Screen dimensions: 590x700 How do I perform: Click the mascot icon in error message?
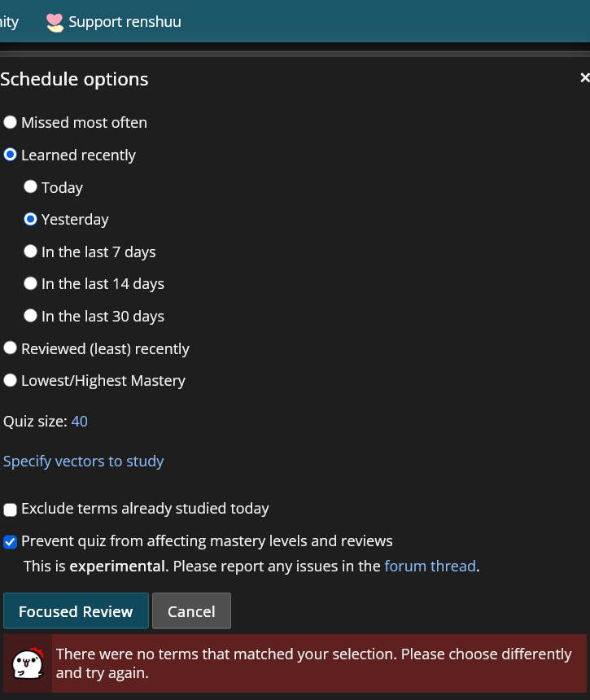tap(28, 664)
